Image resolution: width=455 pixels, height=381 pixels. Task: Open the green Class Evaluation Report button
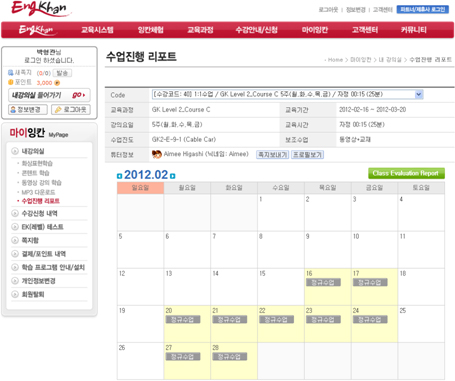coord(406,173)
